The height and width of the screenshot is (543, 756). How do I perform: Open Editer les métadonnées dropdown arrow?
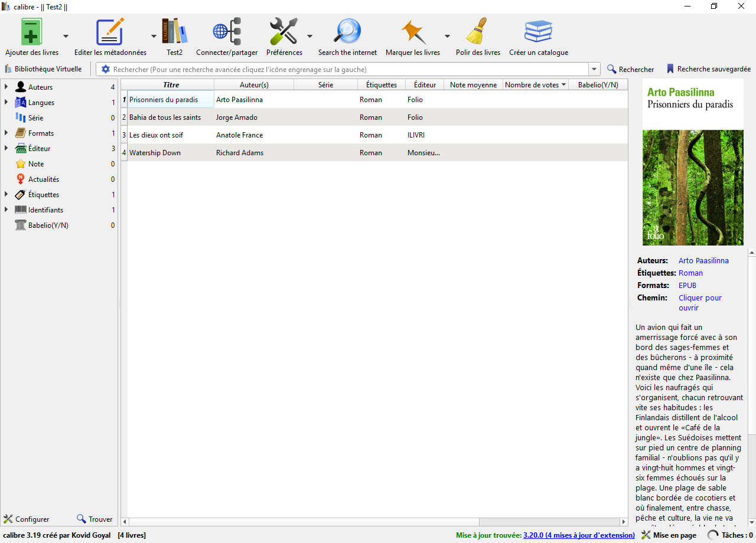pos(154,36)
